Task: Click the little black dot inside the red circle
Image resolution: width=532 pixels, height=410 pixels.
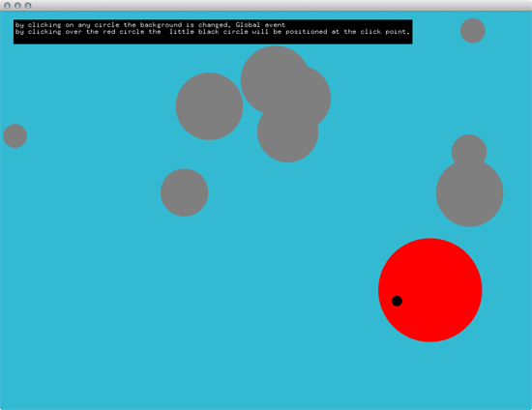Action: [x=397, y=301]
